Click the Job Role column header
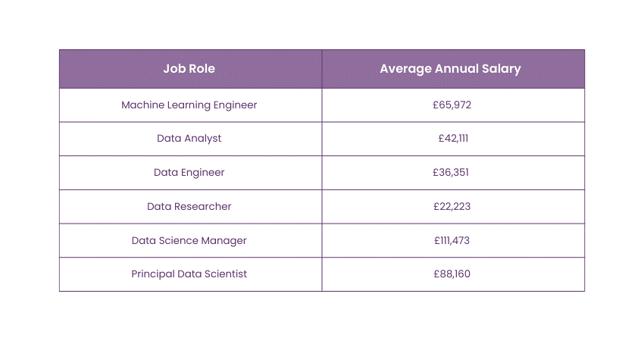 click(x=189, y=69)
